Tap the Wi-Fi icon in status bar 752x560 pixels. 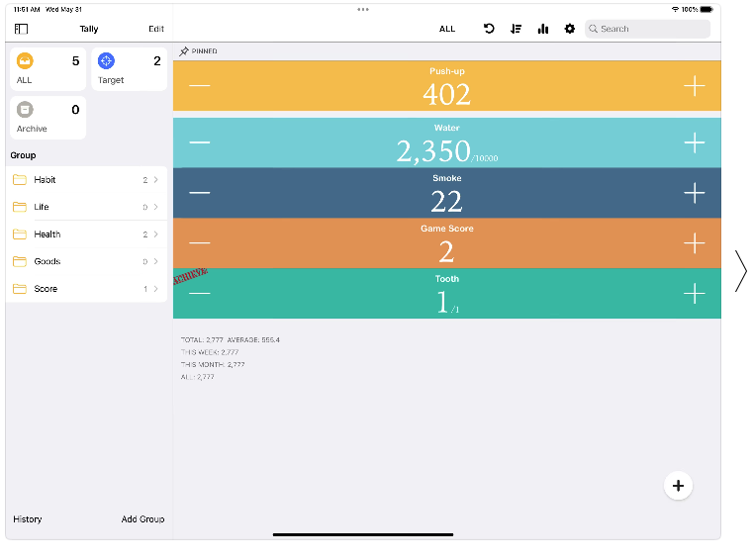(675, 9)
